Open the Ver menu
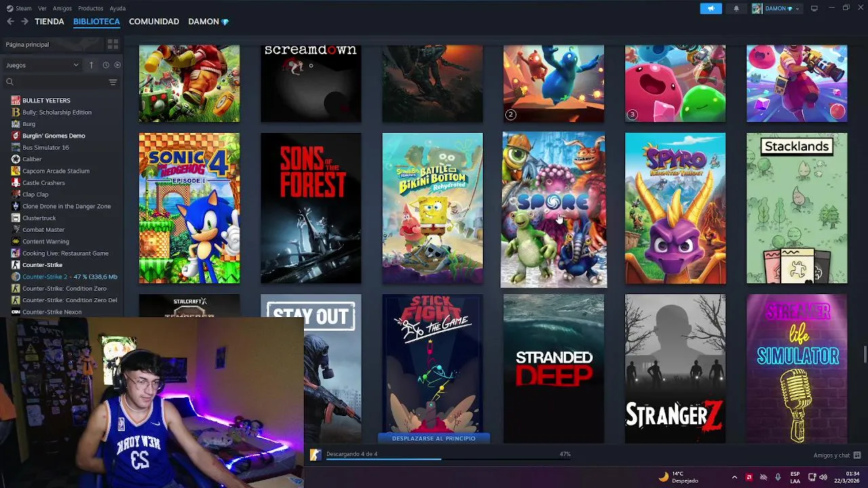Viewport: 868px width, 488px height. point(42,8)
